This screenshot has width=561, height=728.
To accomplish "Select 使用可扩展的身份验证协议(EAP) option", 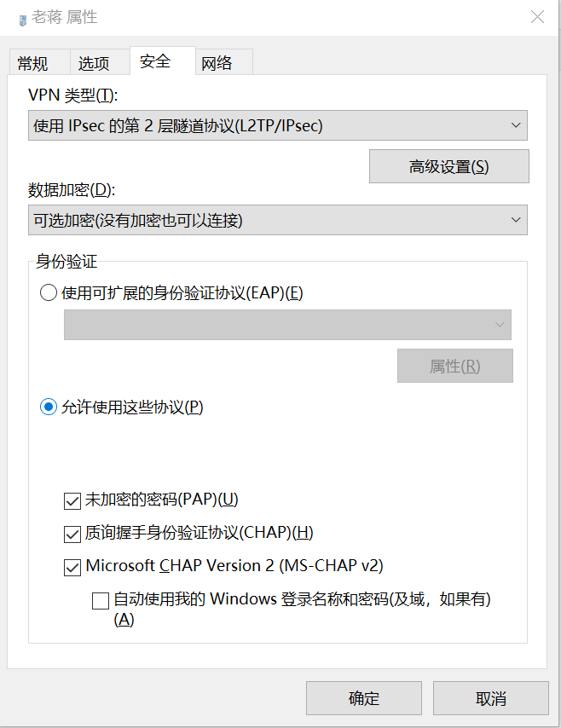I will pos(48,292).
